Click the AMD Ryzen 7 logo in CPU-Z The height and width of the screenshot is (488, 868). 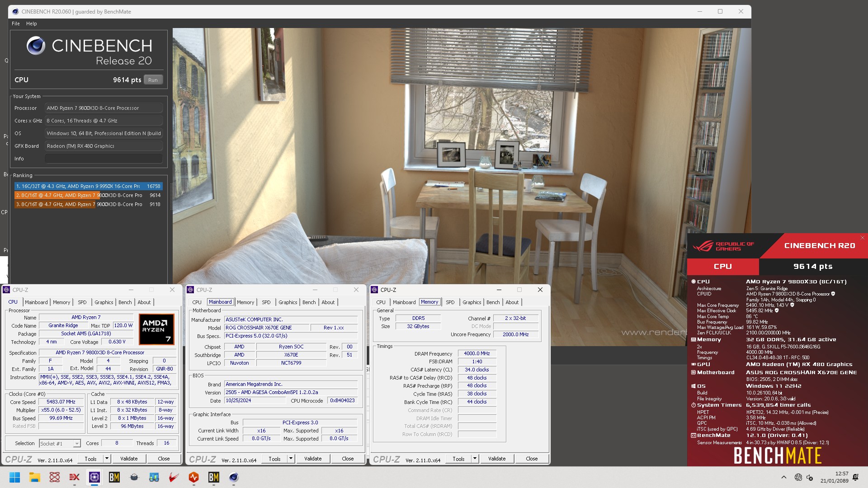156,329
